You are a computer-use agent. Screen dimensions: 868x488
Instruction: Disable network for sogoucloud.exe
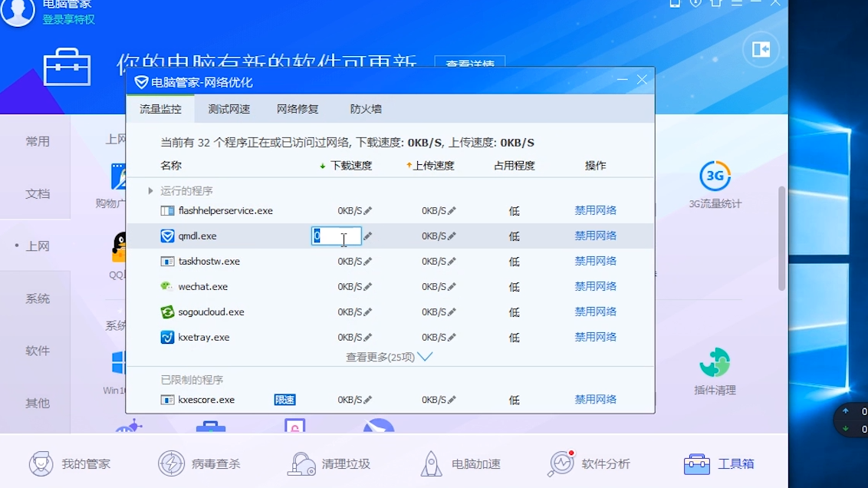tap(596, 312)
